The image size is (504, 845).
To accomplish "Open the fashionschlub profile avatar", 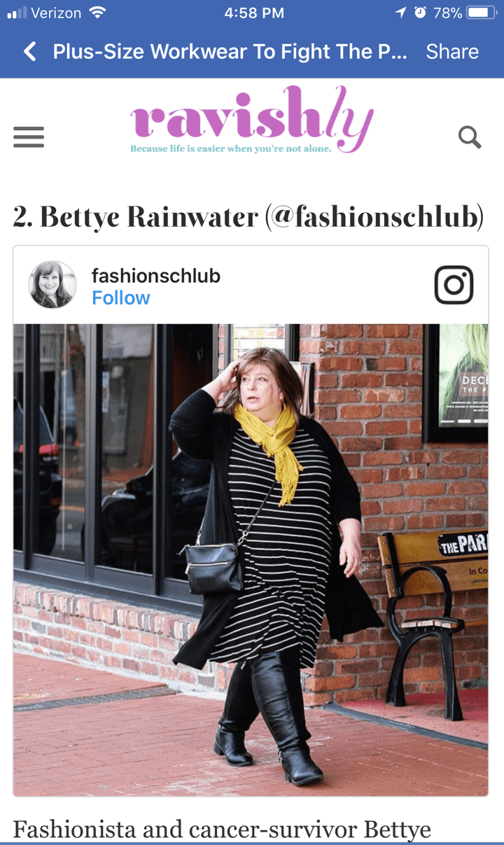I will click(52, 285).
